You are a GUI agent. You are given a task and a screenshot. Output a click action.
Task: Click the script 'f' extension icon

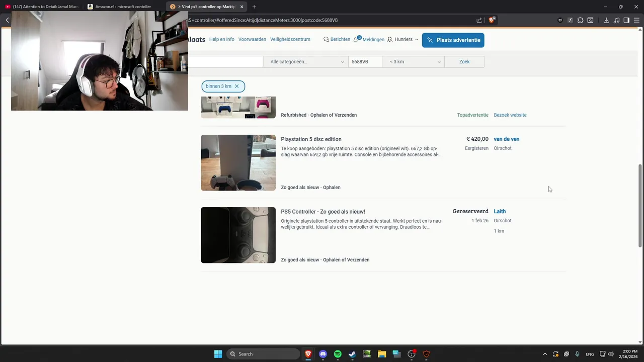[x=570, y=20]
